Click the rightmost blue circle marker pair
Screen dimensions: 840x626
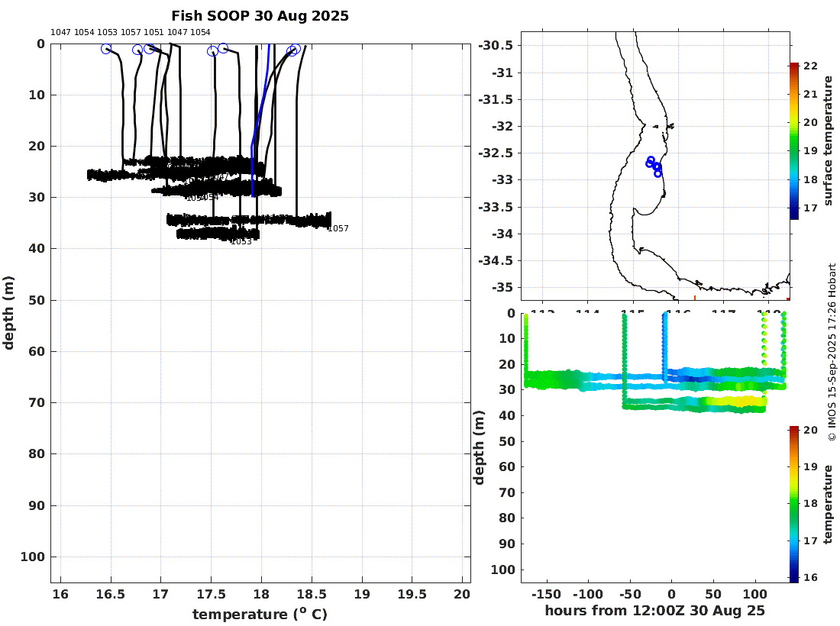(x=293, y=50)
